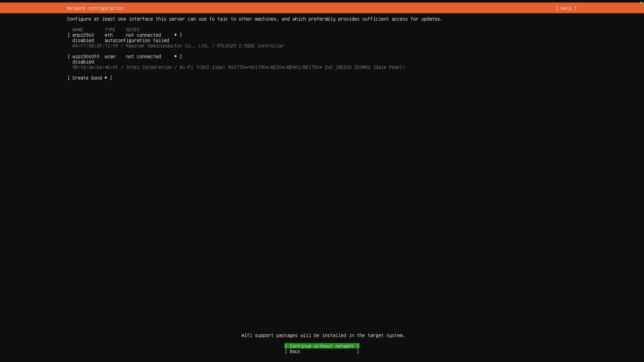Image resolution: width=644 pixels, height=362 pixels.
Task: Click 'disabled' status under wlp130s0f0
Action: coord(83,62)
